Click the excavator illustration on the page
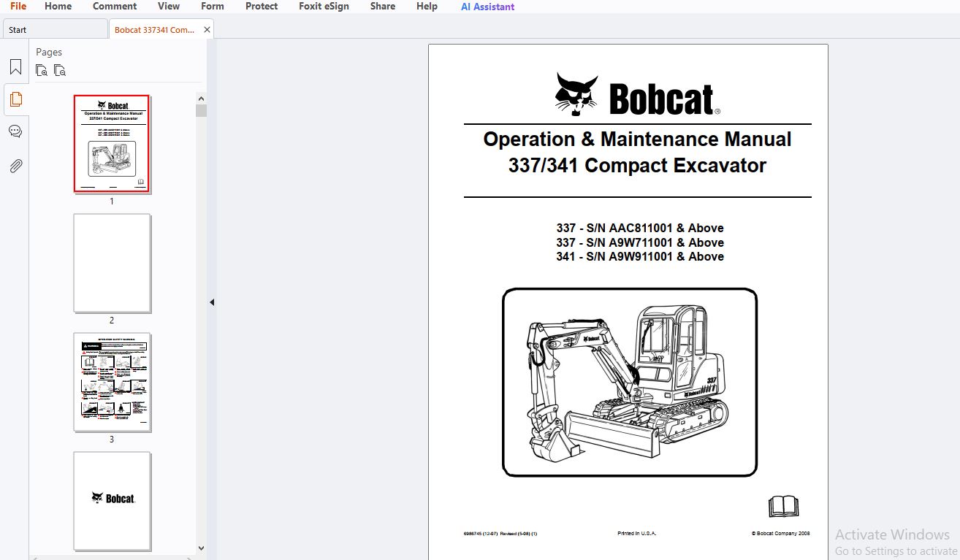This screenshot has width=960, height=560. coord(630,383)
